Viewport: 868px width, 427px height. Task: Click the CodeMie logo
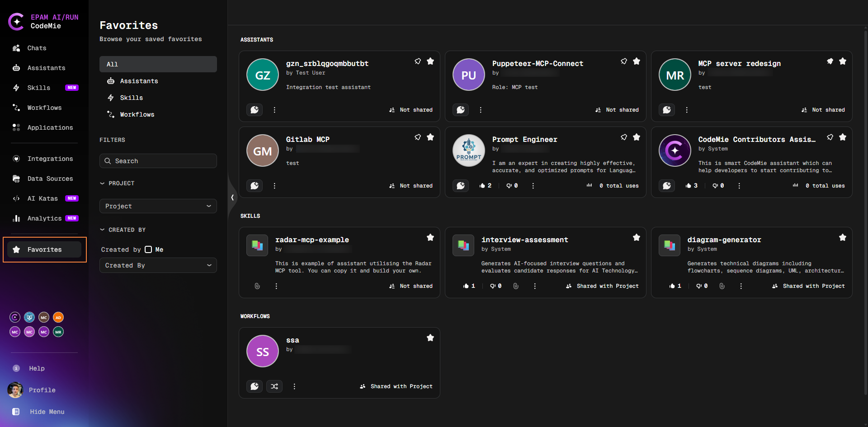(16, 21)
